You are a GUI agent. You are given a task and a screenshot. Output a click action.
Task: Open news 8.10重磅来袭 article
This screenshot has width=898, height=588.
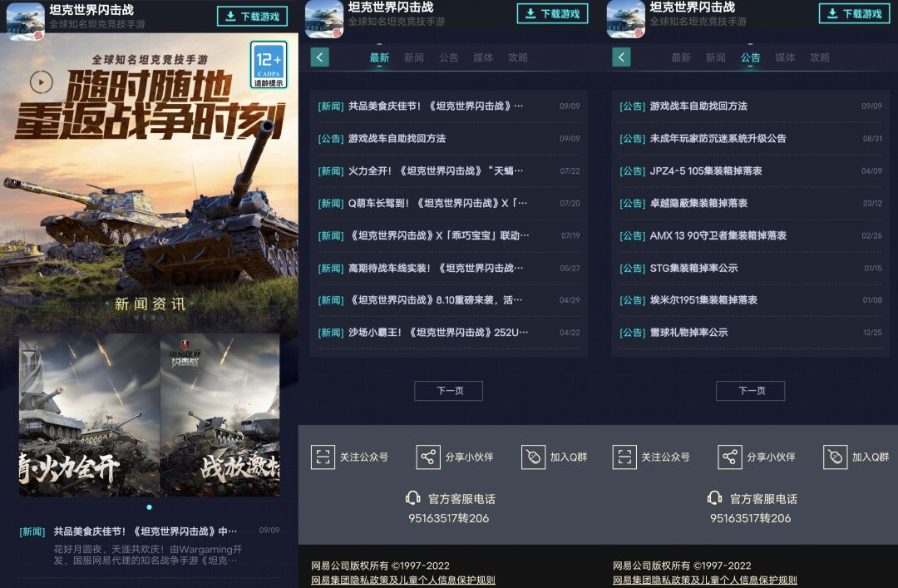tap(449, 299)
